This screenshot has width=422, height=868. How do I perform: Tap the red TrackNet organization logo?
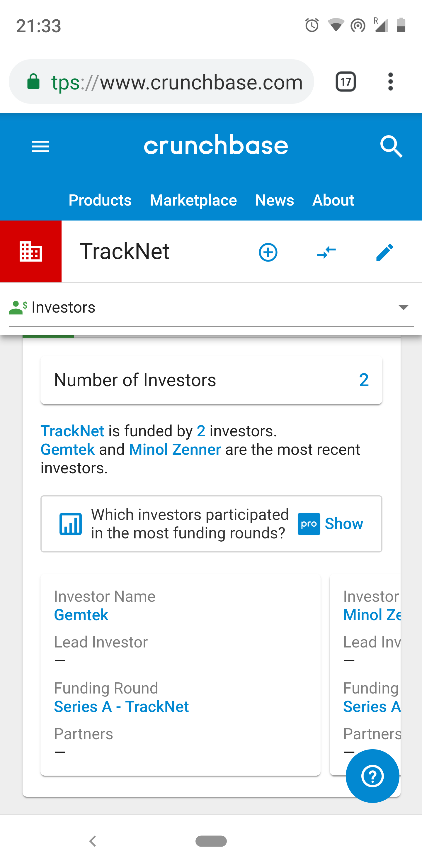(31, 251)
